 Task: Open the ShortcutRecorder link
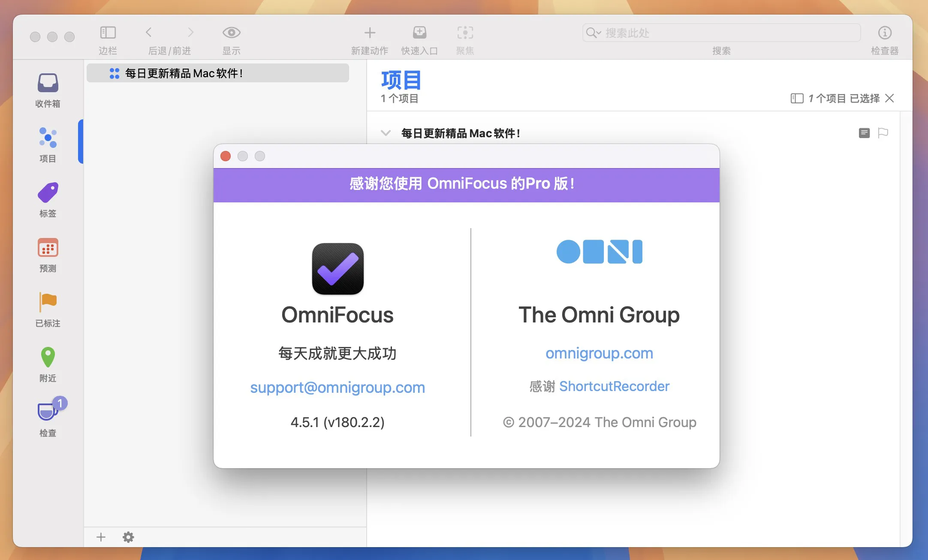(614, 386)
